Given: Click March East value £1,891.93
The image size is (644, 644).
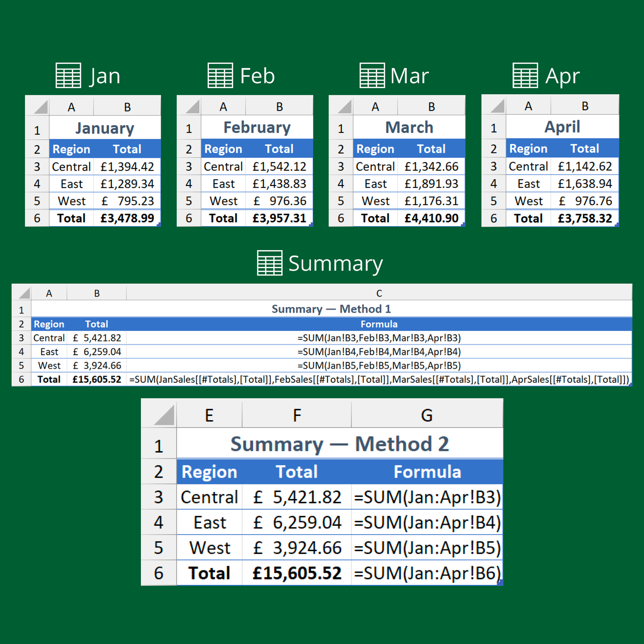Looking at the screenshot, I should (x=431, y=184).
